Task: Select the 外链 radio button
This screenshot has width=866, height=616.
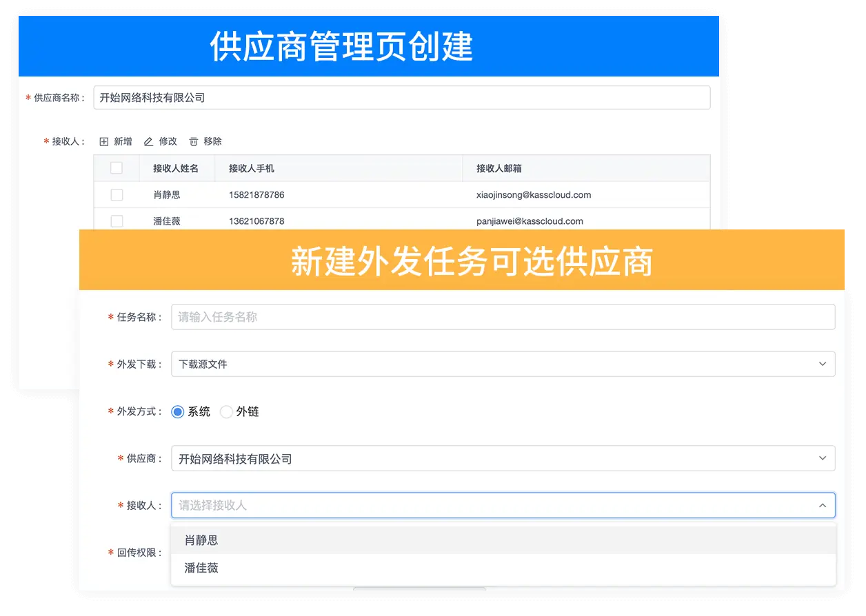Action: click(226, 412)
